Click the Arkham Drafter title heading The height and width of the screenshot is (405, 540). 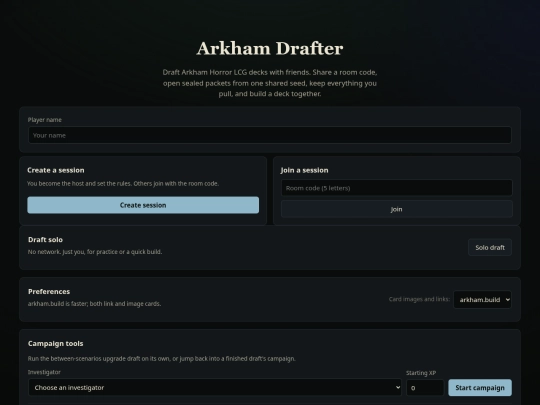[270, 48]
